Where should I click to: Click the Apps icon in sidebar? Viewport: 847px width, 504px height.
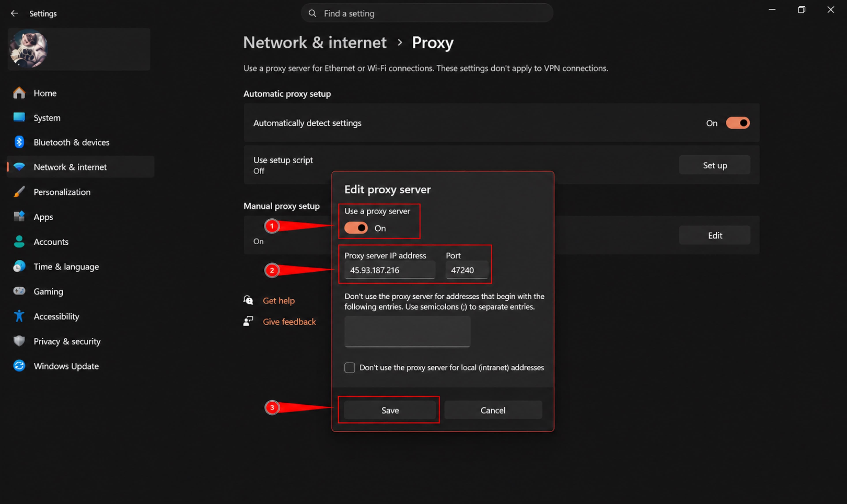(x=19, y=216)
